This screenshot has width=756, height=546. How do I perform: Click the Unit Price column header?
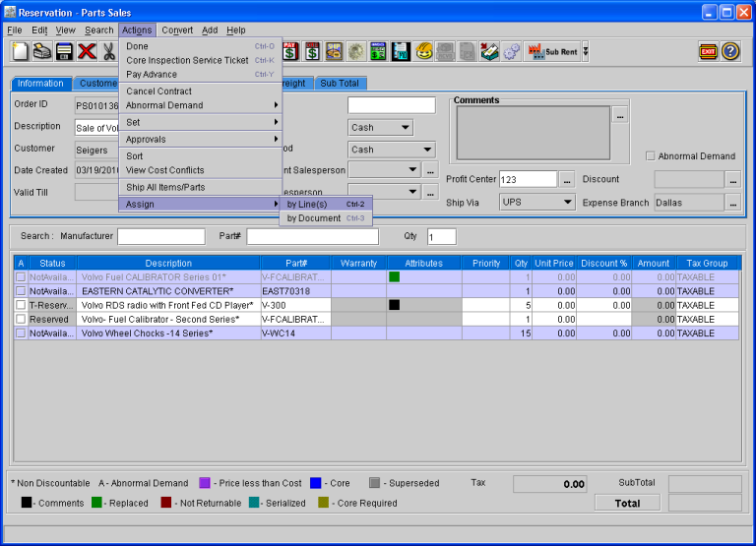[554, 263]
